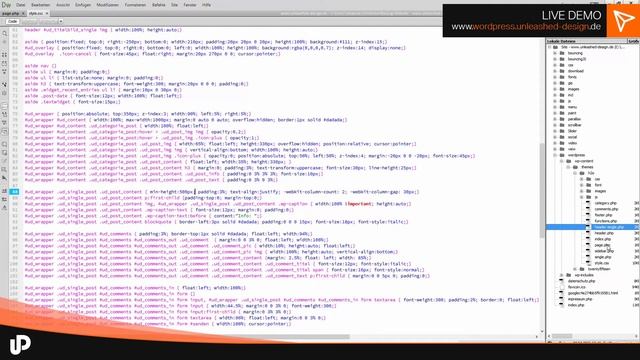Screen dimensions: 640x360
Task: Expand the download folder
Action: tap(555, 71)
